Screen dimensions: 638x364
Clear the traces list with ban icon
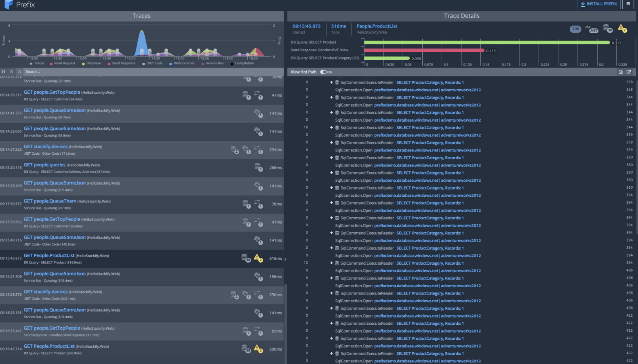(x=12, y=72)
